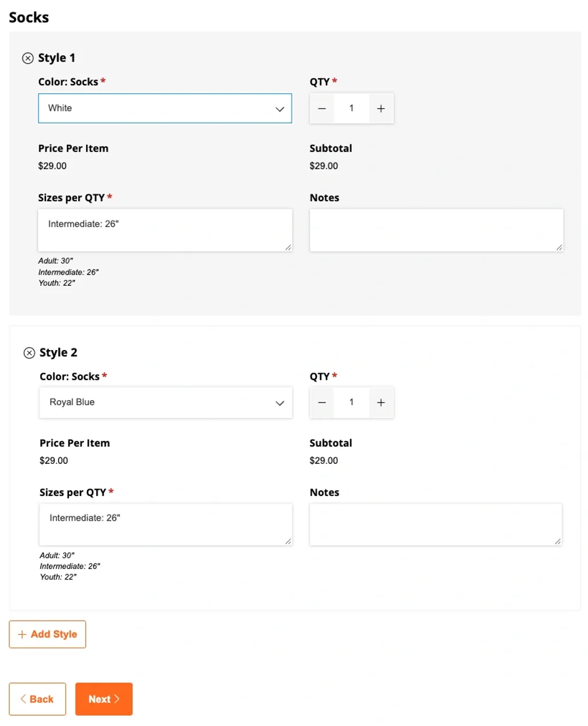Increase Style 2 quantity with plus button
588x726 pixels.
point(381,403)
